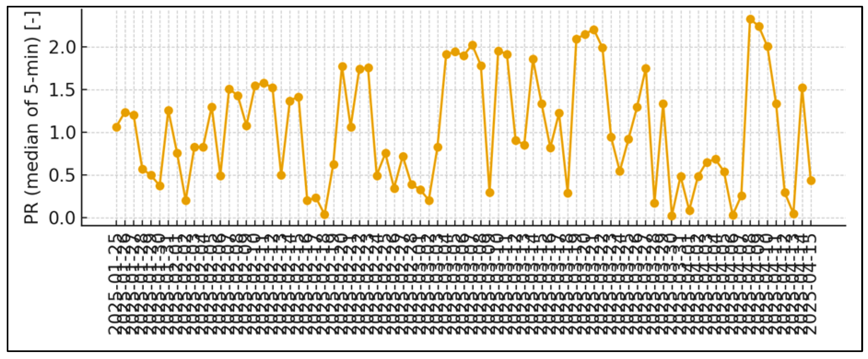Click the second-to-last data point on the line

(x=802, y=88)
